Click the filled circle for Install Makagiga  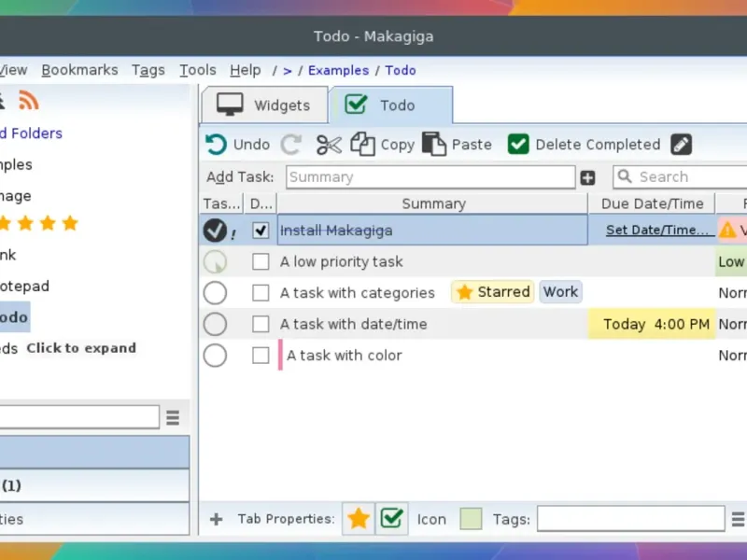click(x=215, y=230)
